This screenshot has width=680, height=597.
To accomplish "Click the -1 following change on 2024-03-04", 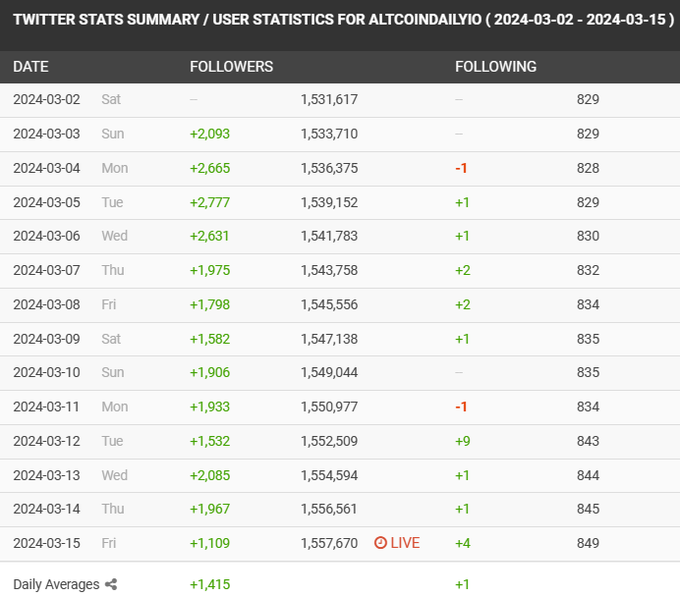I will point(461,168).
